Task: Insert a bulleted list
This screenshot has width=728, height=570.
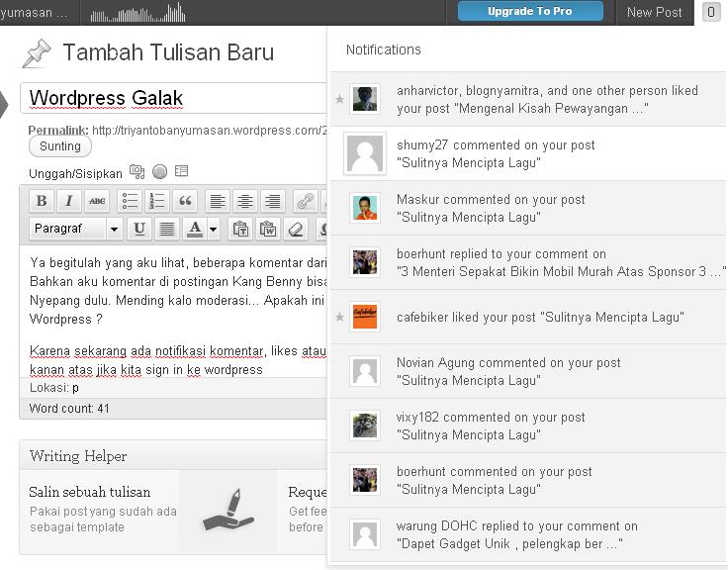Action: [x=130, y=201]
